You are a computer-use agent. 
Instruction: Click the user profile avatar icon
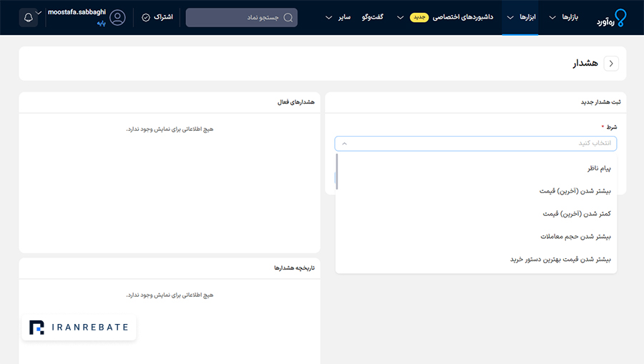[x=117, y=18]
